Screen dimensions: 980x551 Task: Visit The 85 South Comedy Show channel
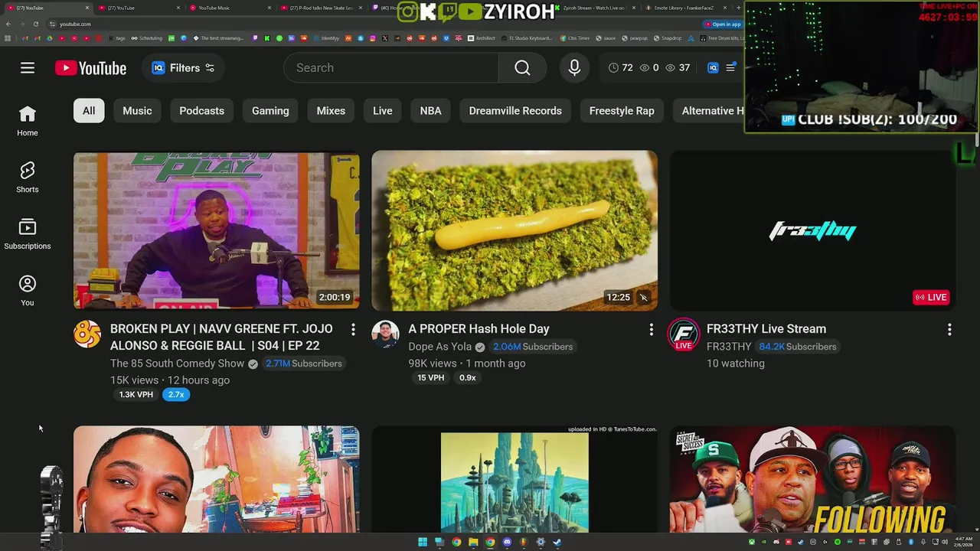tap(177, 364)
